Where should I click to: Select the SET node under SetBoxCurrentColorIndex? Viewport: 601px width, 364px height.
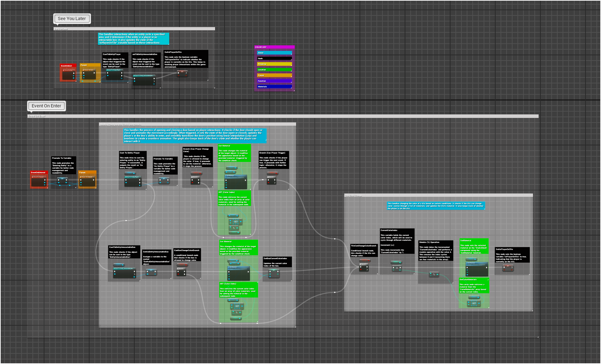coord(274,273)
